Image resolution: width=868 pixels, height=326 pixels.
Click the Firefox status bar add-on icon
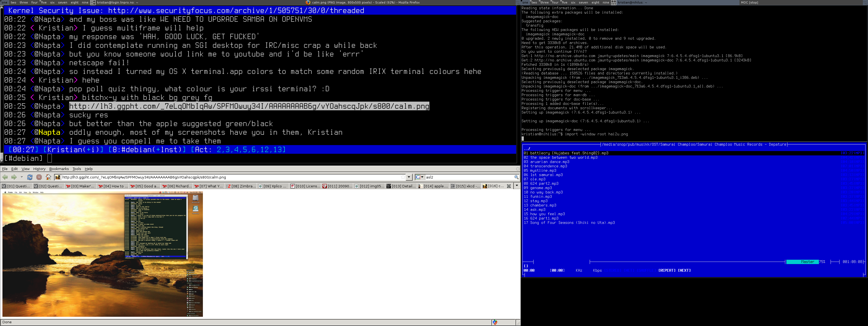point(495,322)
